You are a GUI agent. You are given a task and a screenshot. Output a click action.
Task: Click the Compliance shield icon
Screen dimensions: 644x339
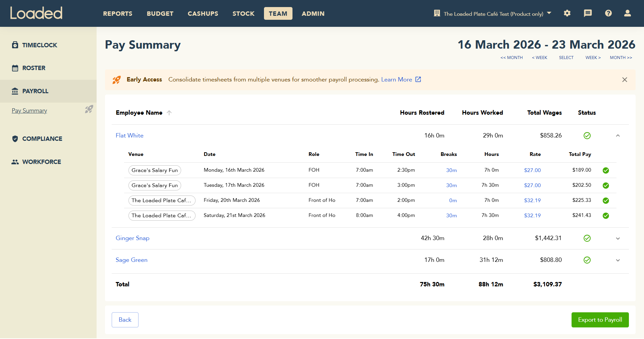click(15, 139)
